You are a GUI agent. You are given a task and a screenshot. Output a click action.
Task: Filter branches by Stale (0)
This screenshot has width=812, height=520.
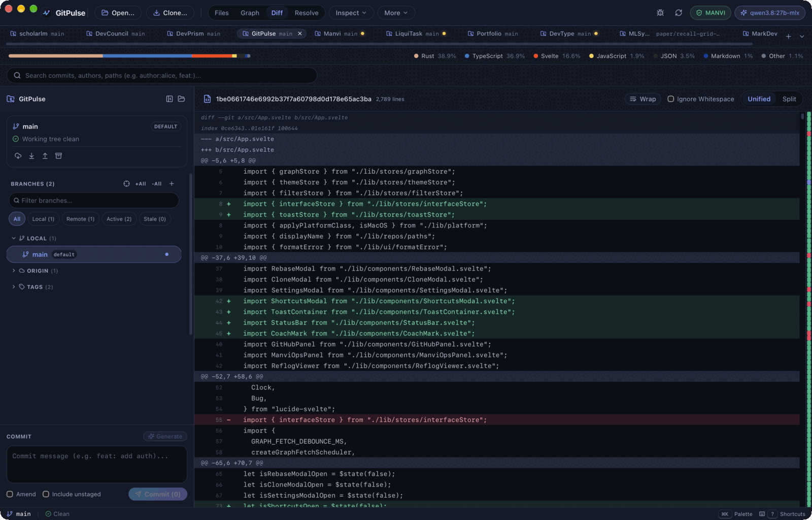(154, 219)
